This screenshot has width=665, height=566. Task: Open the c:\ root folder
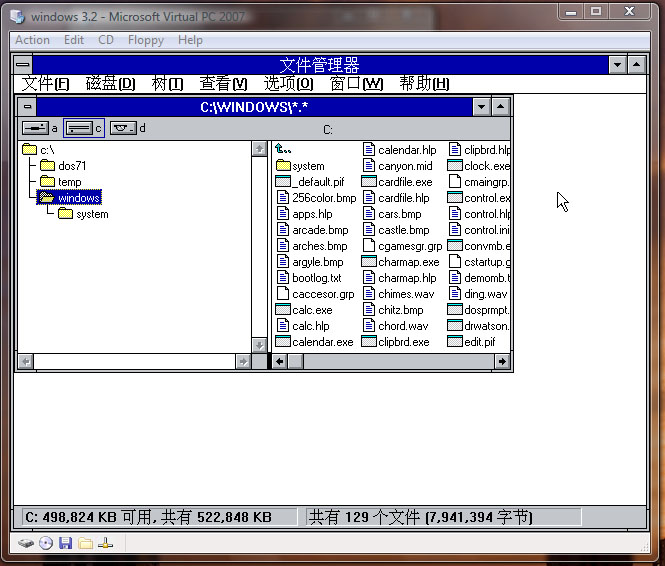38,150
